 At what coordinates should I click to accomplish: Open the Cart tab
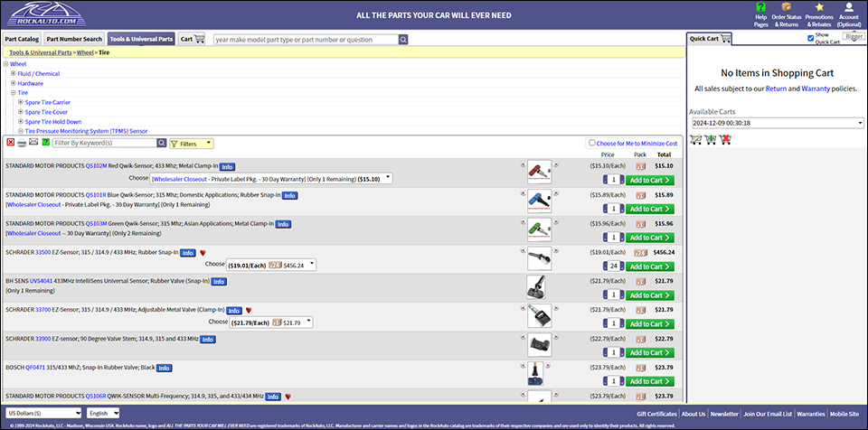click(192, 39)
